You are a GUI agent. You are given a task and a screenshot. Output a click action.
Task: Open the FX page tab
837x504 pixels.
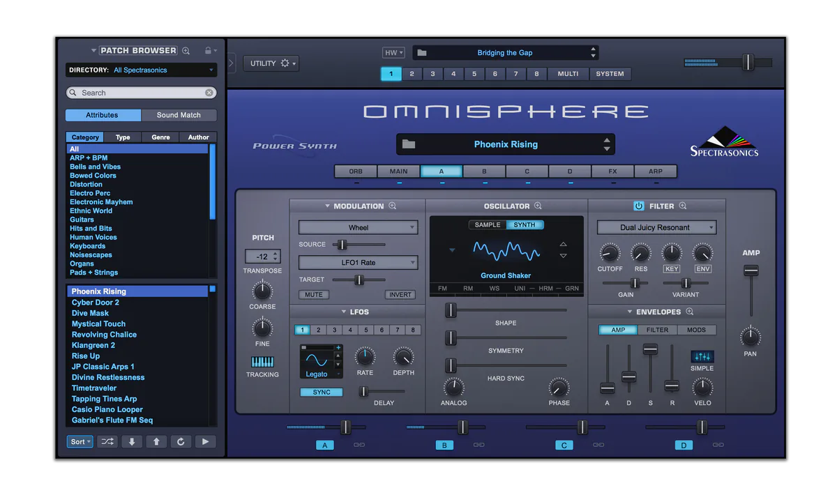coord(612,171)
